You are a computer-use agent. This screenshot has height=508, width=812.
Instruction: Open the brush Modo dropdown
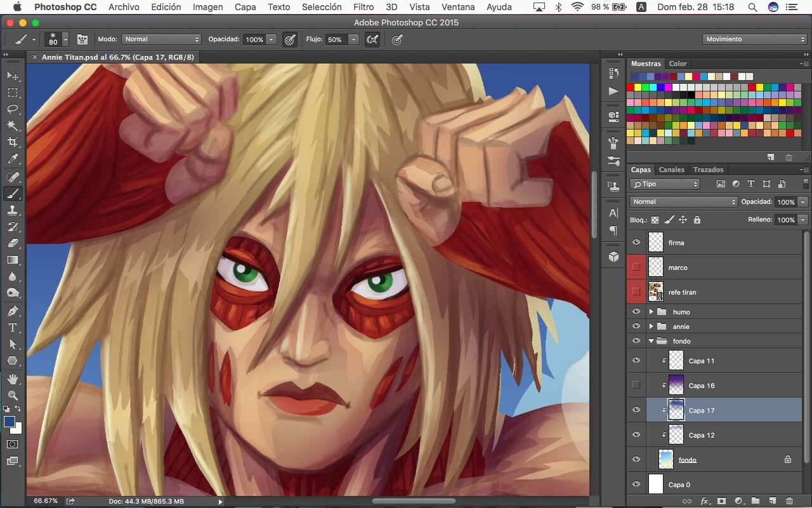click(x=161, y=39)
